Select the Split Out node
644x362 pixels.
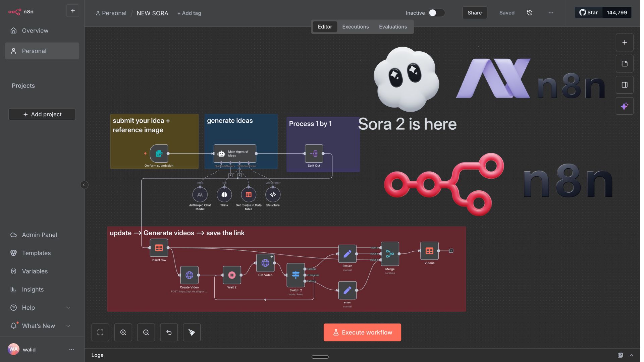coord(314,154)
